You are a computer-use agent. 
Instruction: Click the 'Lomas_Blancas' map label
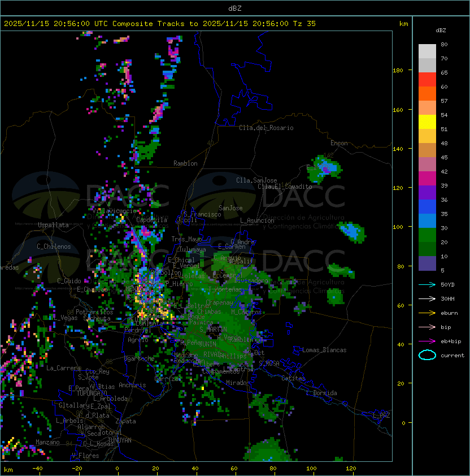click(x=324, y=350)
